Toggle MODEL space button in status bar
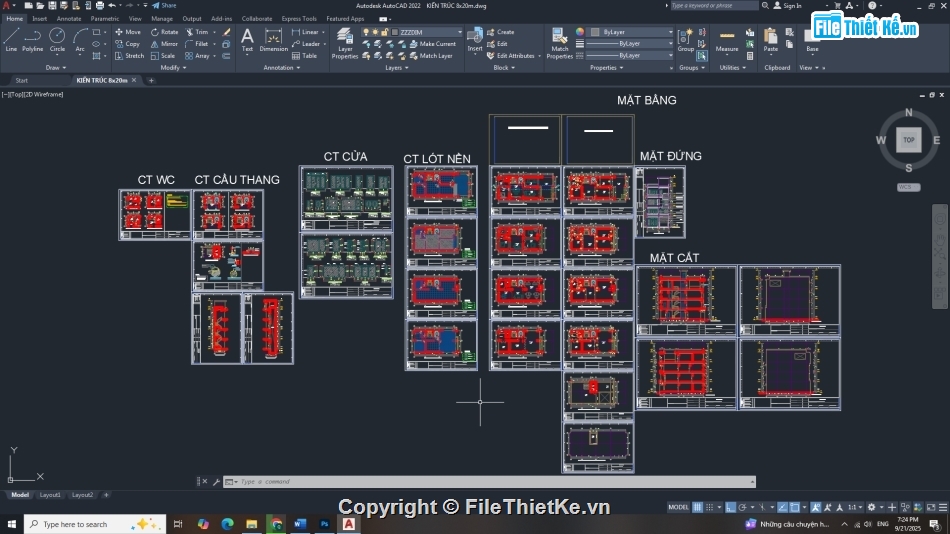Viewport: 950px width, 534px height. click(678, 507)
